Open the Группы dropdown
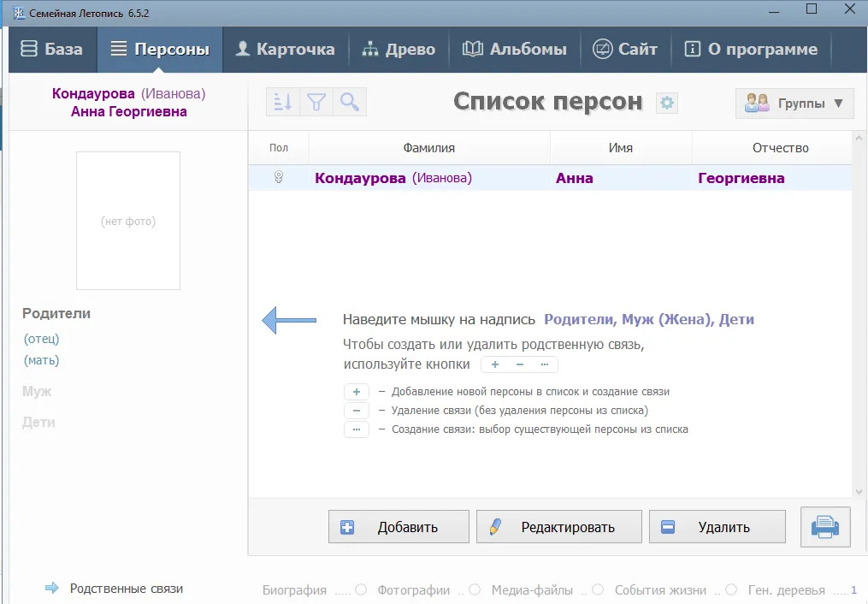868x604 pixels. (x=794, y=103)
